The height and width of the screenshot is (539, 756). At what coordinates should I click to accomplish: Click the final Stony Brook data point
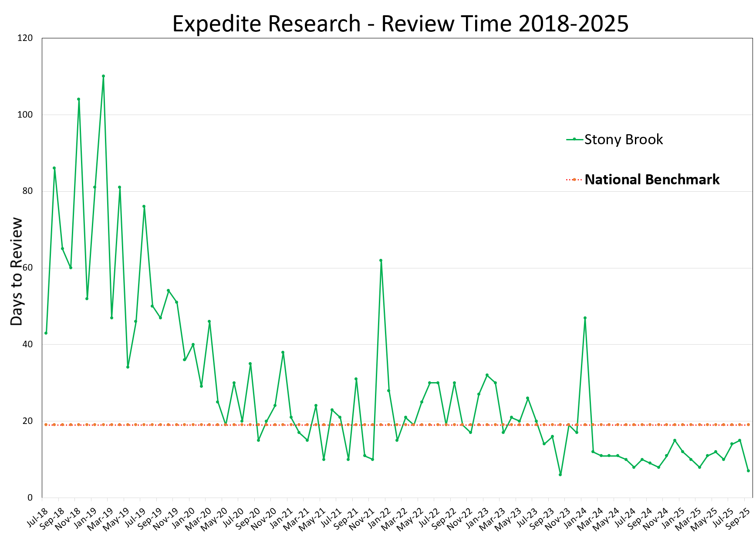pos(748,471)
